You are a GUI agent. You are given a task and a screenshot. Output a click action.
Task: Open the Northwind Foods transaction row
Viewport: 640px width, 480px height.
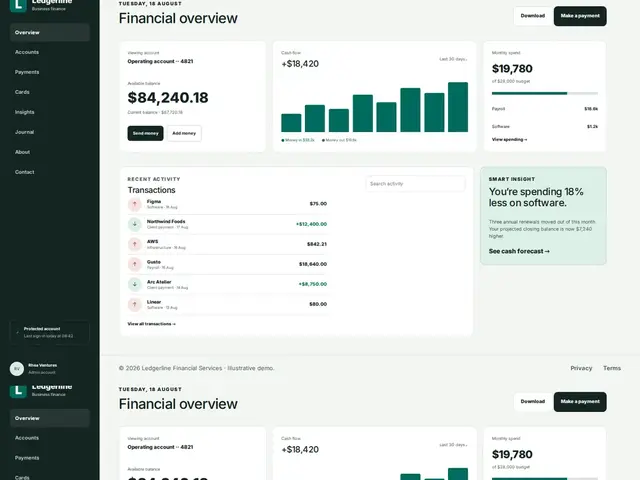click(x=227, y=224)
